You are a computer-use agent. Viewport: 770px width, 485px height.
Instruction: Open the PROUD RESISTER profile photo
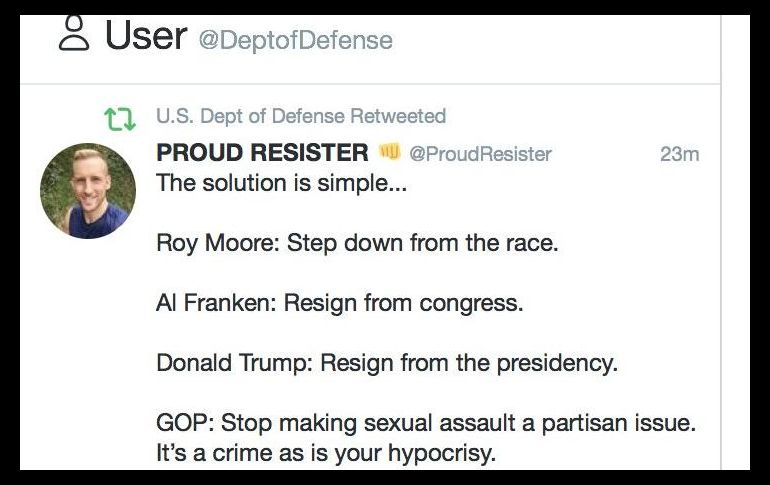[x=88, y=190]
